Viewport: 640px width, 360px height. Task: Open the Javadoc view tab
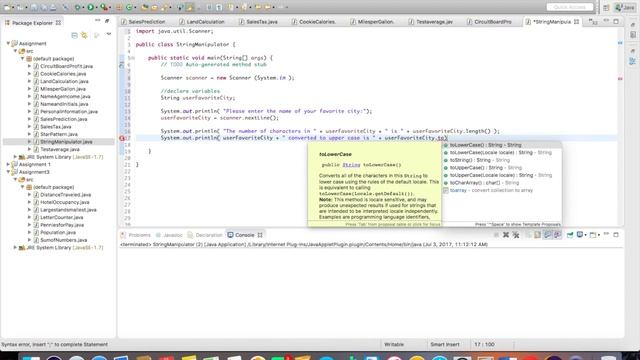[x=169, y=235]
